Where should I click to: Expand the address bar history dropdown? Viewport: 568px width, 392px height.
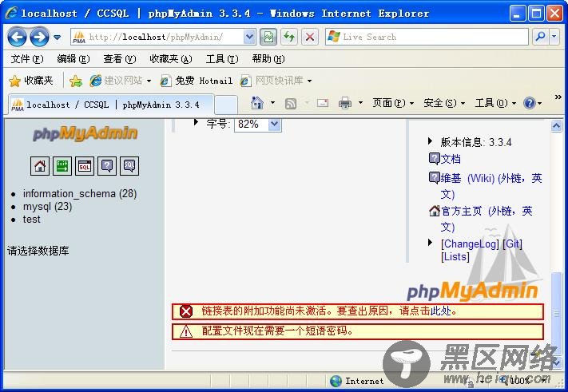[249, 37]
